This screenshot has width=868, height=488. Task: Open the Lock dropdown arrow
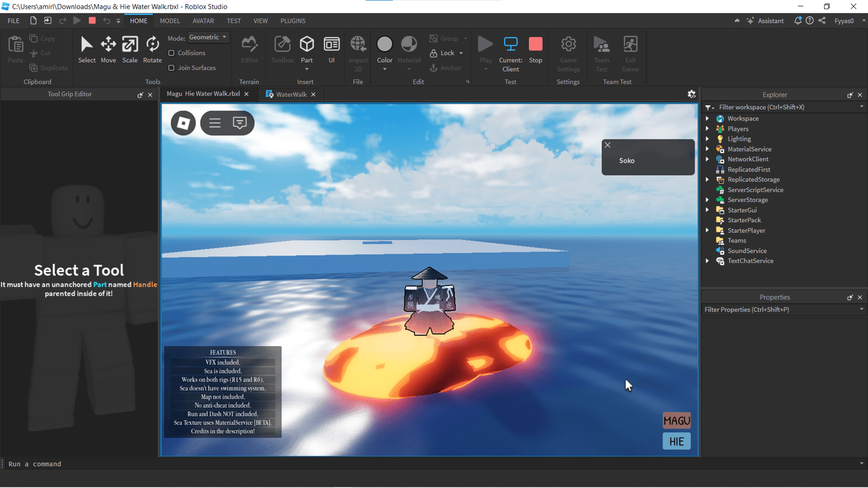pyautogui.click(x=461, y=53)
